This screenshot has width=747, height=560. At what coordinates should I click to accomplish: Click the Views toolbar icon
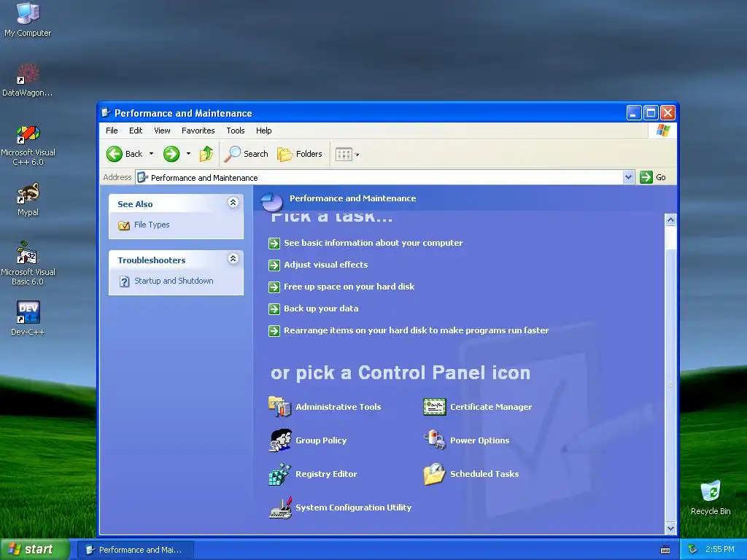pyautogui.click(x=344, y=154)
